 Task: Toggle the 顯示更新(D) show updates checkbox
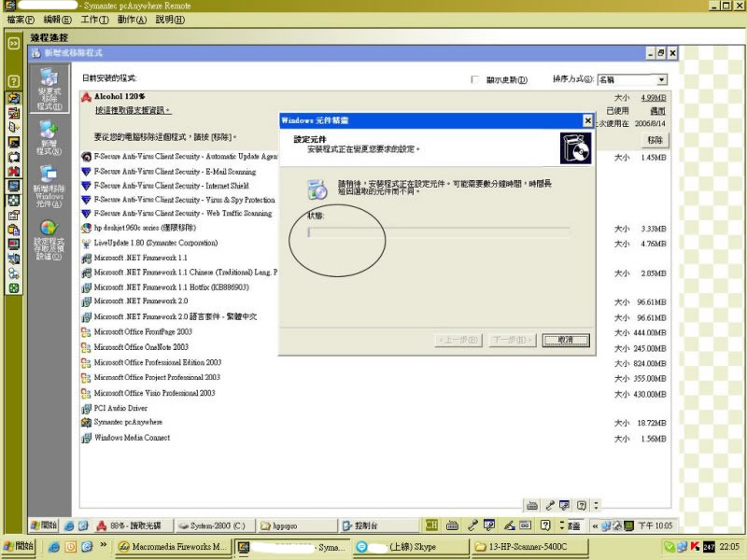474,79
